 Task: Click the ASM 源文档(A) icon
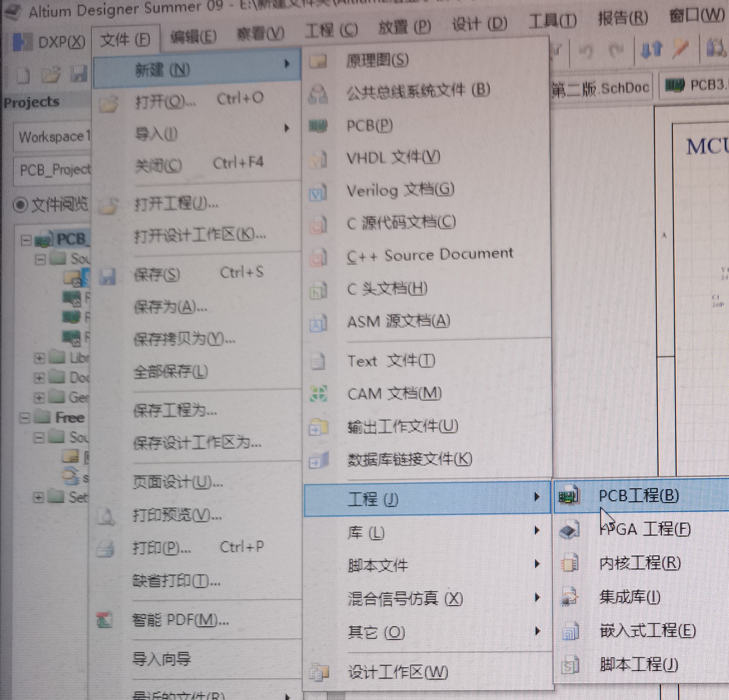[318, 324]
